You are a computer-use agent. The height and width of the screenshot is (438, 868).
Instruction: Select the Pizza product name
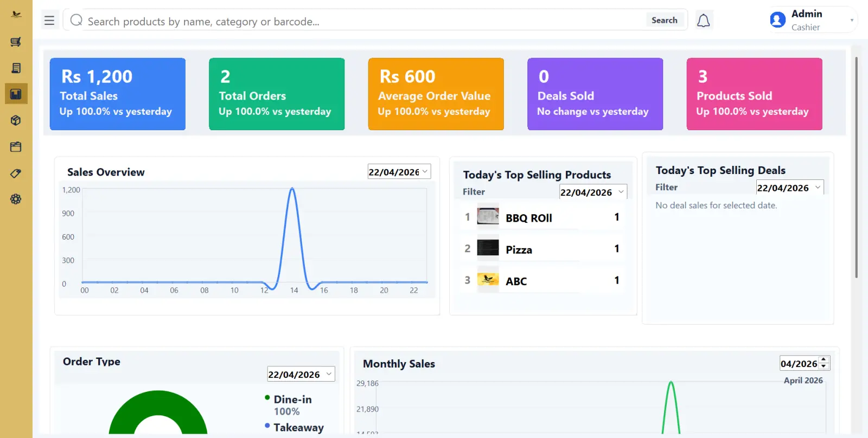pyautogui.click(x=519, y=250)
